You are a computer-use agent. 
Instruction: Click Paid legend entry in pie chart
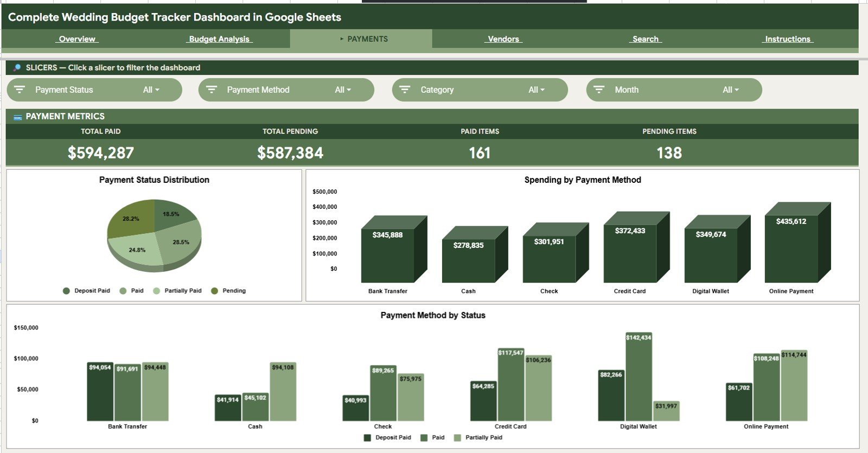coord(132,291)
